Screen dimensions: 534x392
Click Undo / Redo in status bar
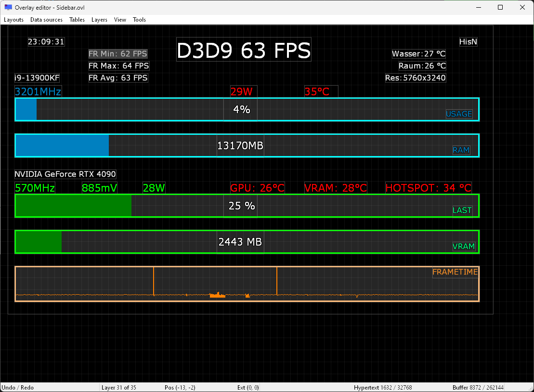pyautogui.click(x=17, y=388)
